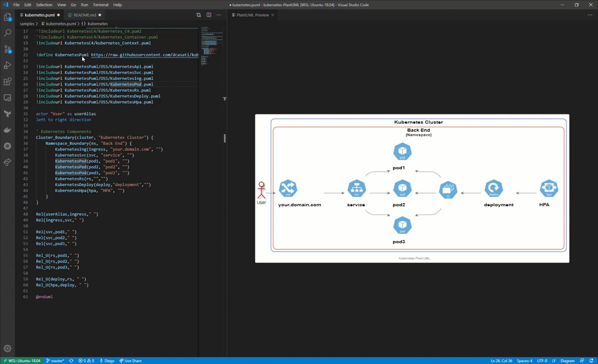This screenshot has width=598, height=364.
Task: Open the Search view in the activity bar
Action: [x=7, y=33]
